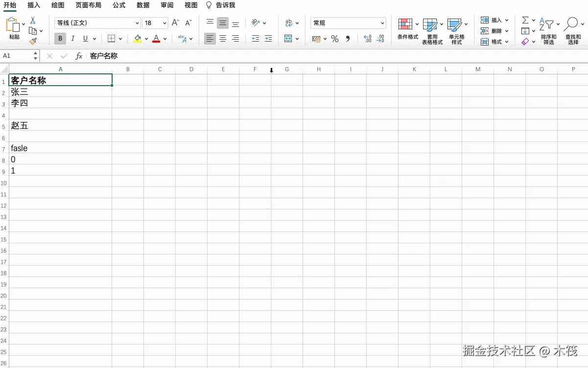This screenshot has width=588, height=368.
Task: Expand the fill color dropdown arrow
Action: [x=146, y=39]
